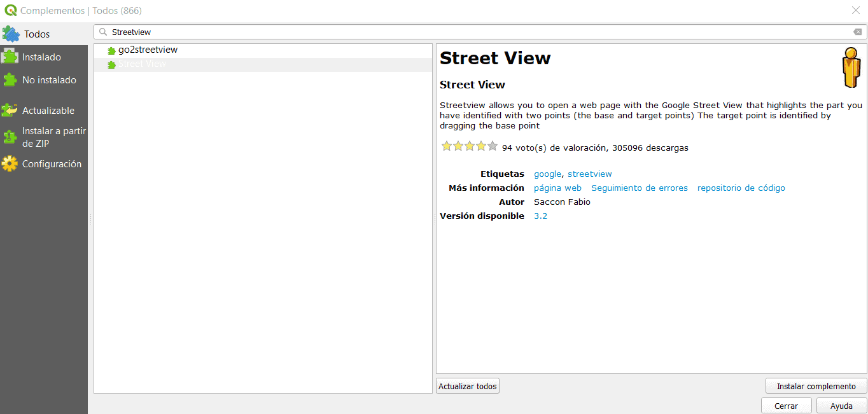
Task: Click the Configuración gear icon
Action: [x=10, y=163]
